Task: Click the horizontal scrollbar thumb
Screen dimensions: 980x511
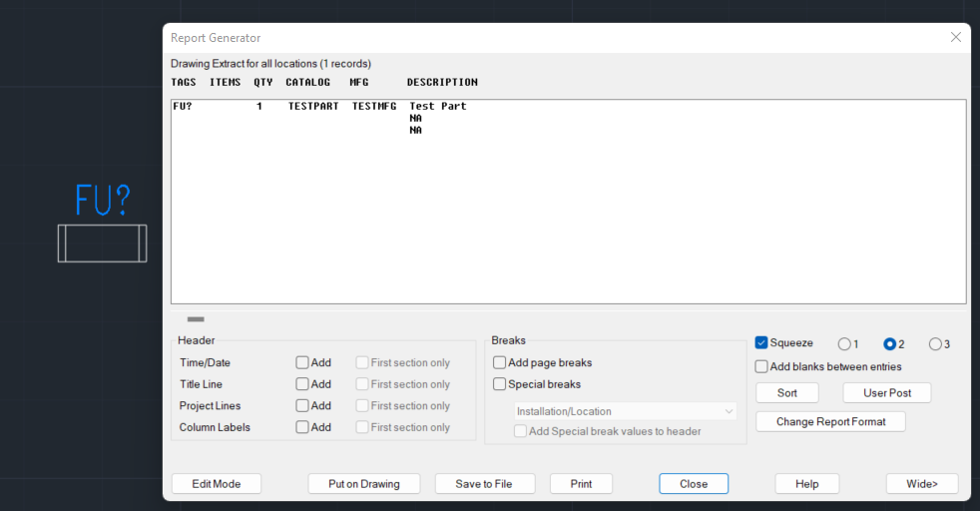Action: coord(196,319)
